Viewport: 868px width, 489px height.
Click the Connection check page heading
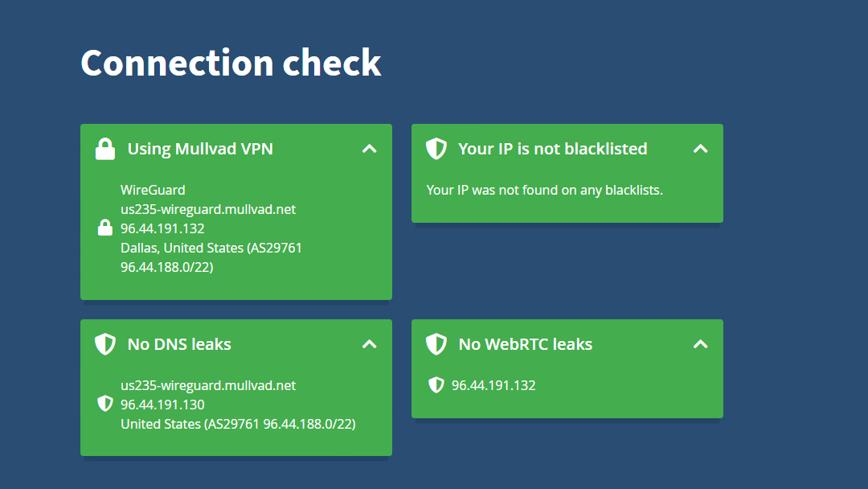[231, 63]
